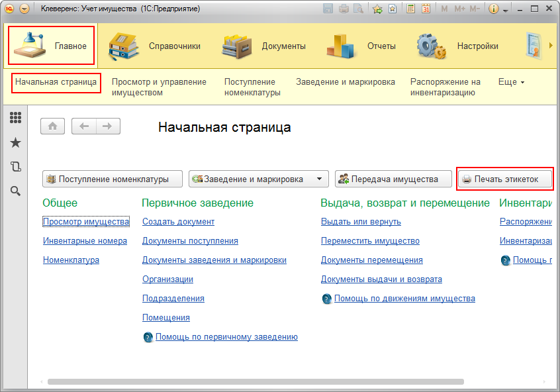Image resolution: width=560 pixels, height=392 pixels.
Task: Open Документы поступления link
Action: (x=190, y=241)
